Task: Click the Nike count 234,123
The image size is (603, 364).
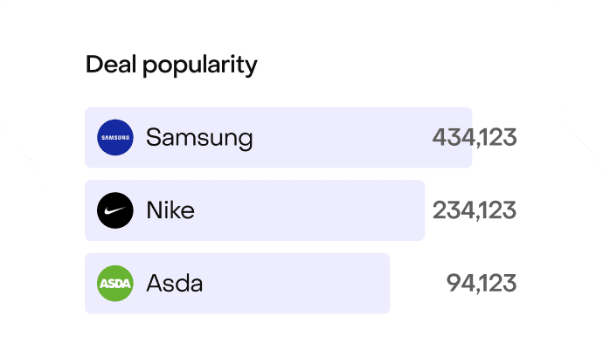Action: pos(475,211)
